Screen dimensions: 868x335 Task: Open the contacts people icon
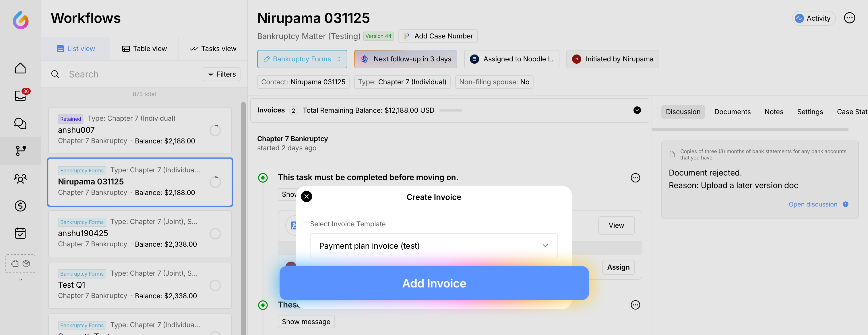(20, 178)
